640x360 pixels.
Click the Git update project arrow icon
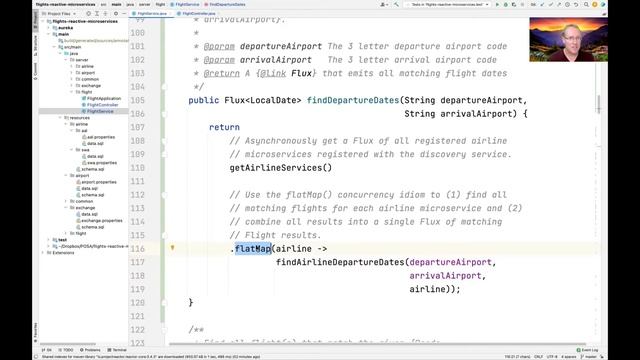(x=542, y=4)
